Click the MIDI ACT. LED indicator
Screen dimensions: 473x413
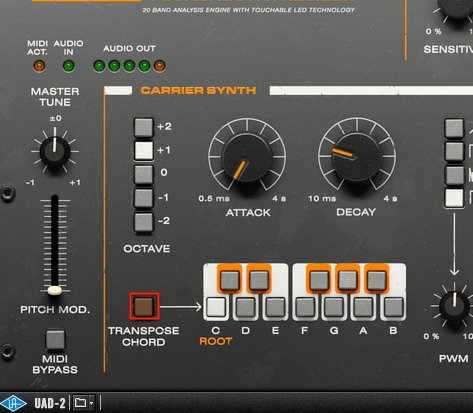(39, 66)
